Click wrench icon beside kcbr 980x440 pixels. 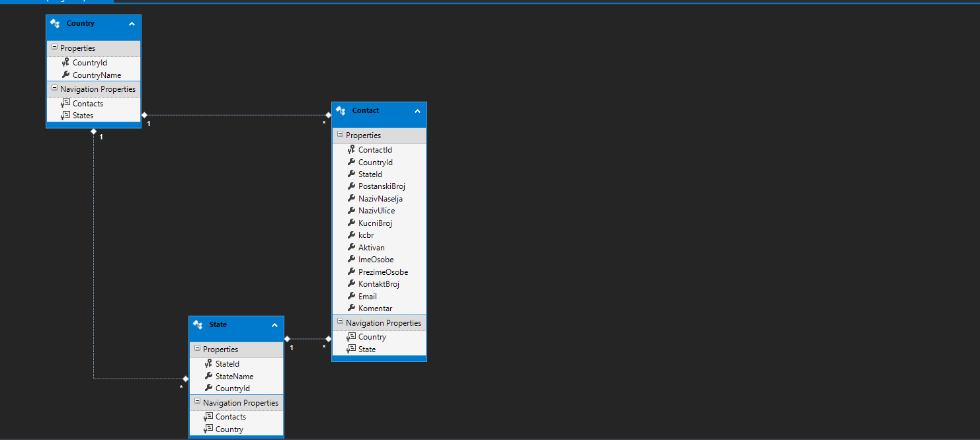coord(351,235)
